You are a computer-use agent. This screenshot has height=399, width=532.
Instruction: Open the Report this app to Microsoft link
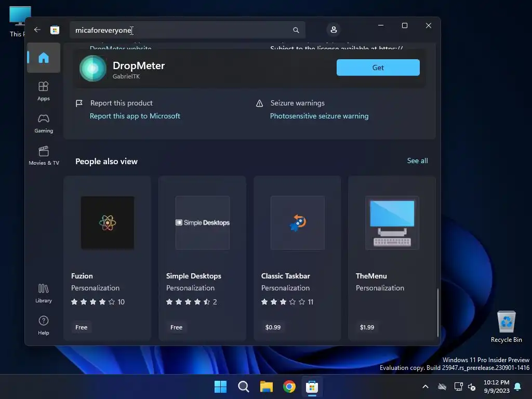135,116
